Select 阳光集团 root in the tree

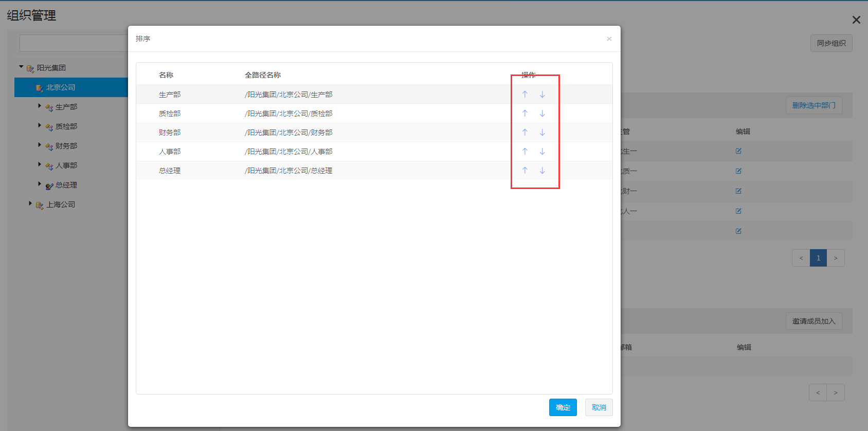[51, 68]
